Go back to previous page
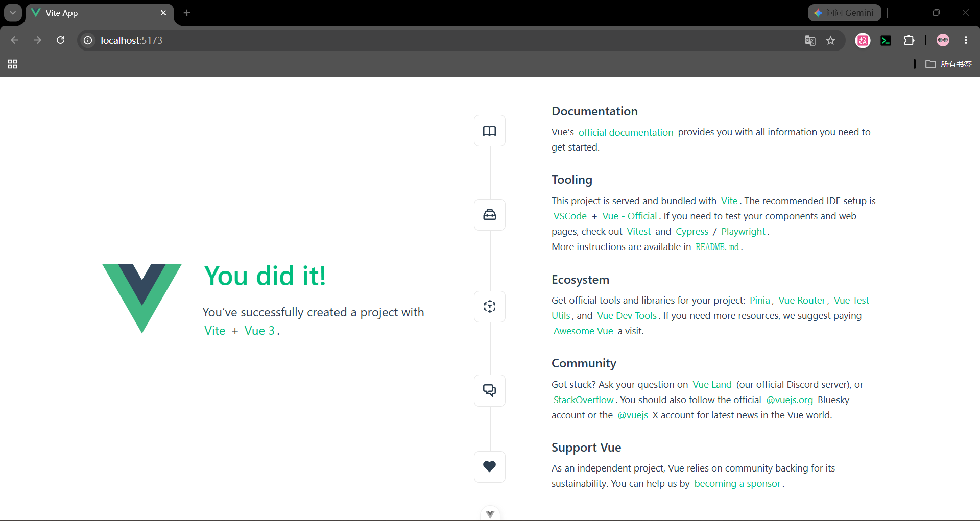 pyautogui.click(x=14, y=40)
